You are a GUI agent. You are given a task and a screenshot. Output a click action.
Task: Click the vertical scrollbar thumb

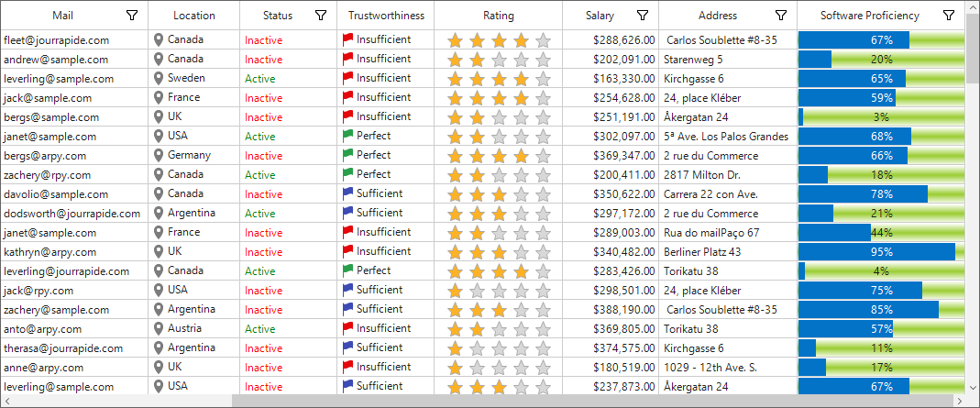tap(973, 48)
